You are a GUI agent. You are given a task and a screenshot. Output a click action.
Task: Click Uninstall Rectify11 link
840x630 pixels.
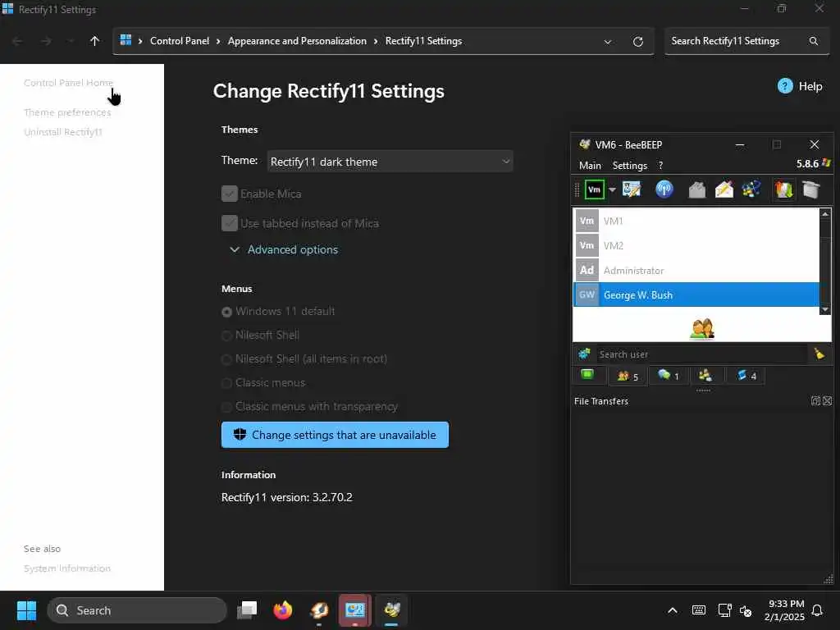pos(62,132)
